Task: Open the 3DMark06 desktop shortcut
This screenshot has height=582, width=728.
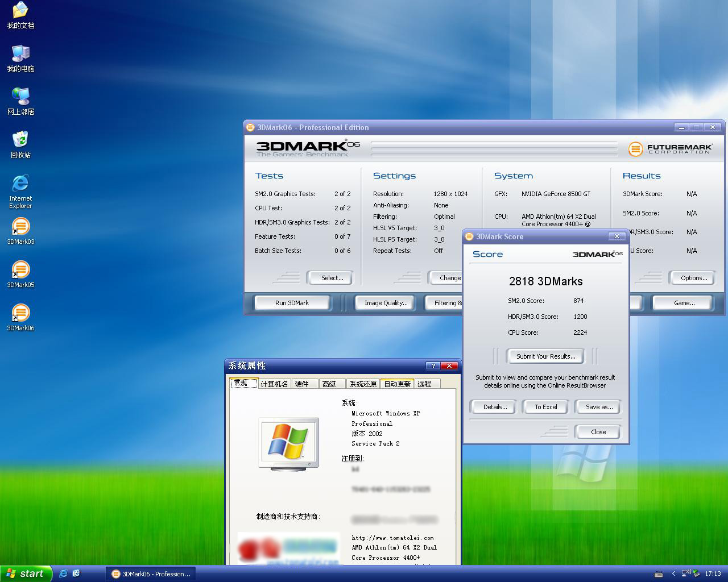Action: [20, 313]
